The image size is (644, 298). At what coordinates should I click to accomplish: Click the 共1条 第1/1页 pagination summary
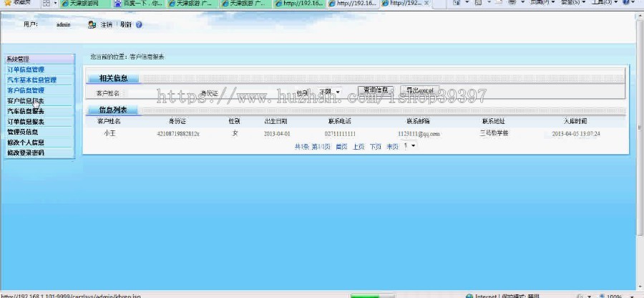(312, 147)
